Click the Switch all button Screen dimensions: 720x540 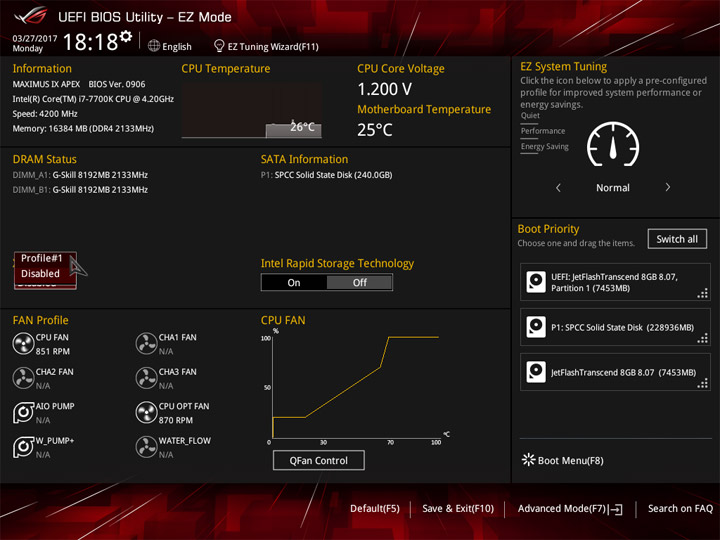[x=677, y=239]
